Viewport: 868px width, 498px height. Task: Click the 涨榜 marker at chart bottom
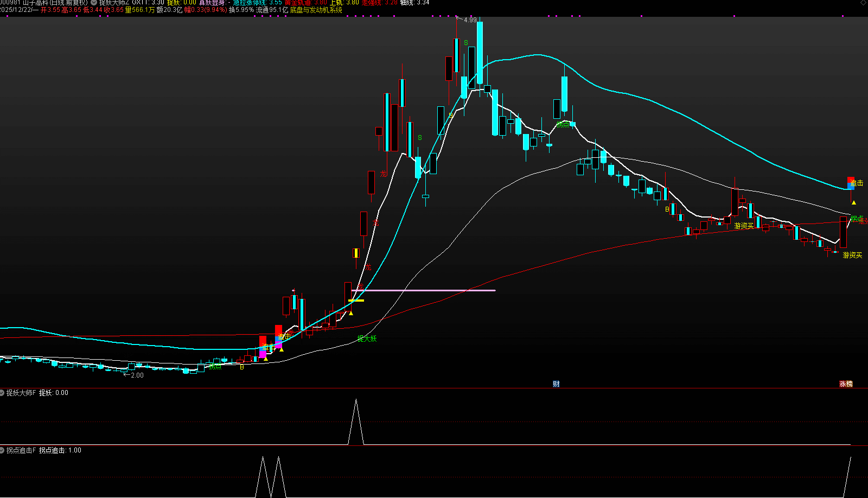pyautogui.click(x=846, y=384)
